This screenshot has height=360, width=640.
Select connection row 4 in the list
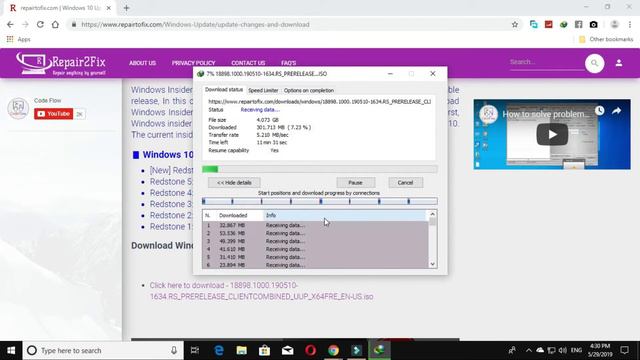[315, 249]
